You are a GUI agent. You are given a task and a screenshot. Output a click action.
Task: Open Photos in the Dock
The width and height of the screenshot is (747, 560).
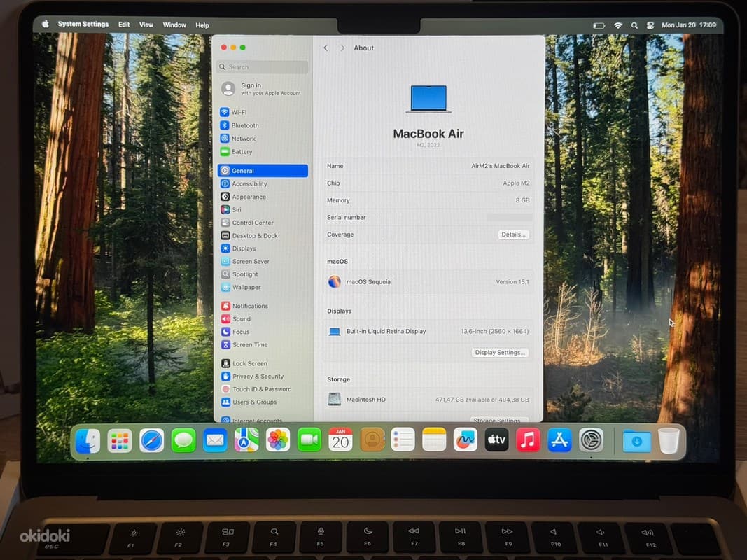(x=278, y=440)
